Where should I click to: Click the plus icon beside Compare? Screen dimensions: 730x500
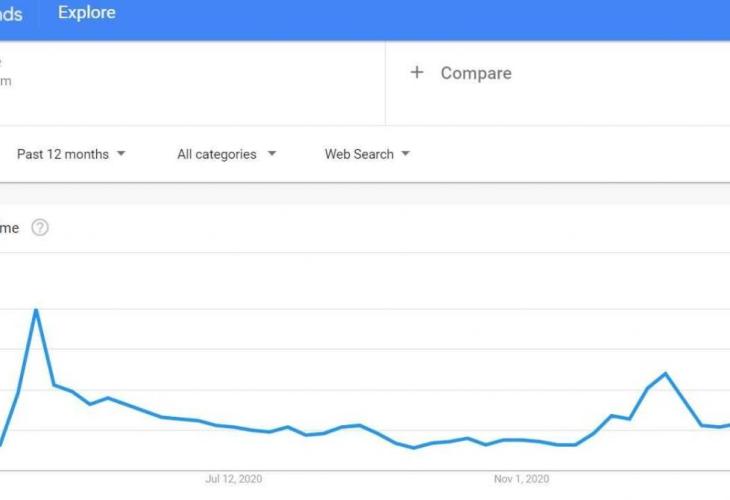click(x=417, y=73)
